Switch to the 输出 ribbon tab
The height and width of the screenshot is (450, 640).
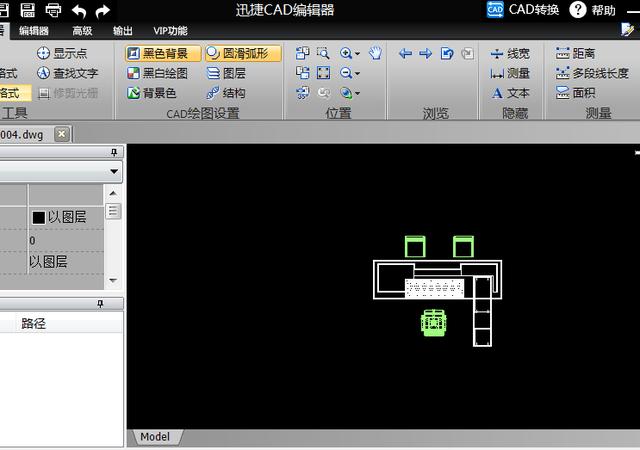click(x=122, y=31)
